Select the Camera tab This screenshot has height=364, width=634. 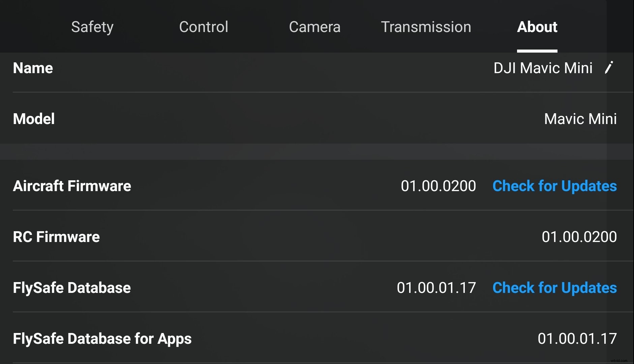pos(314,27)
